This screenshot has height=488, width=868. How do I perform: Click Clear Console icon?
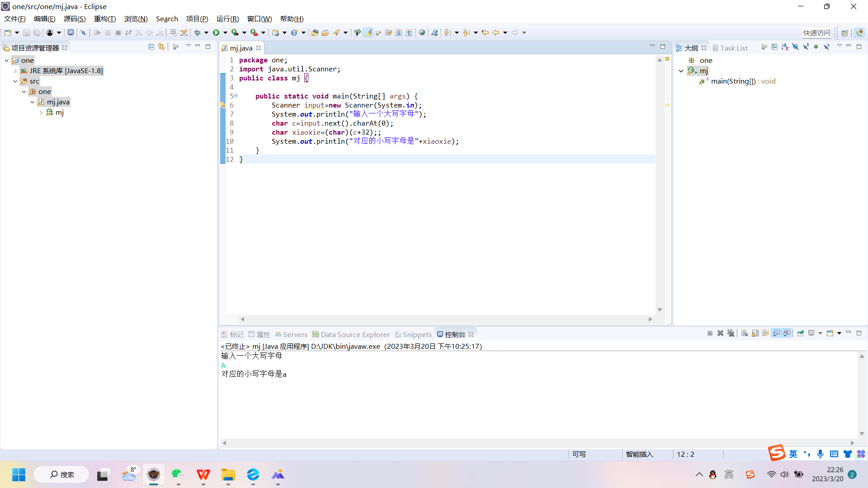[745, 333]
